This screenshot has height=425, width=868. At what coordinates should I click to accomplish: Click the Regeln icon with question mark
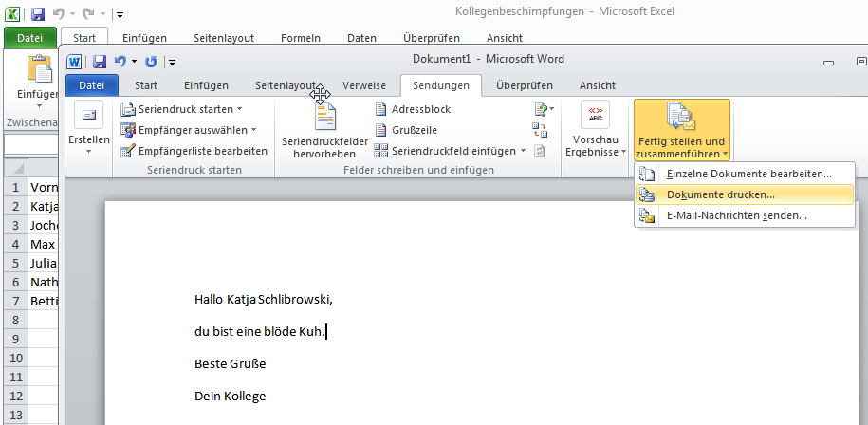541,109
